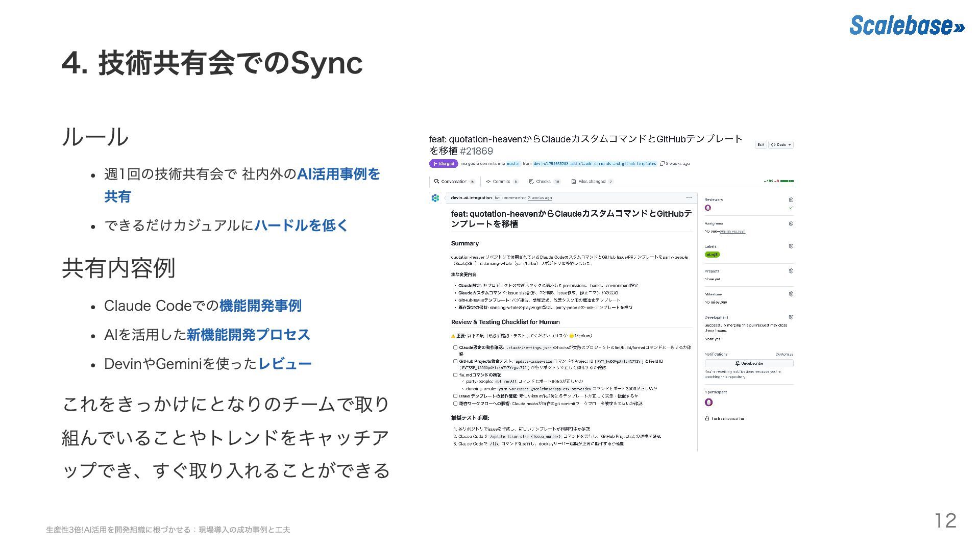980x551 pixels.
Task: Click Lock conversation
Action: 727,419
